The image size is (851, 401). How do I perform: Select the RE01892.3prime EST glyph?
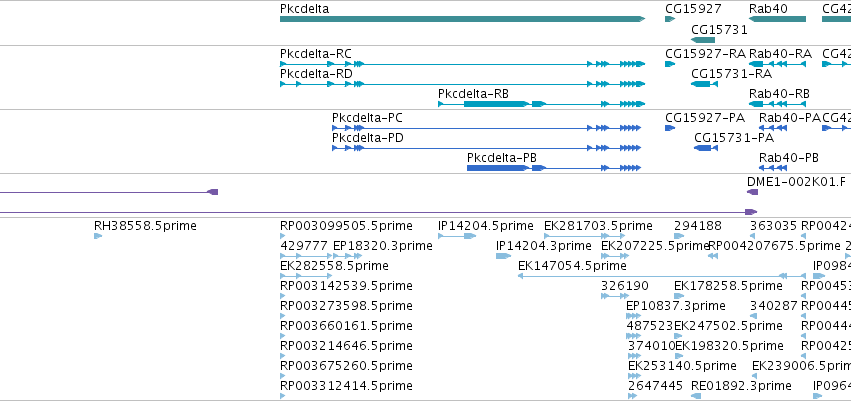tap(696, 396)
